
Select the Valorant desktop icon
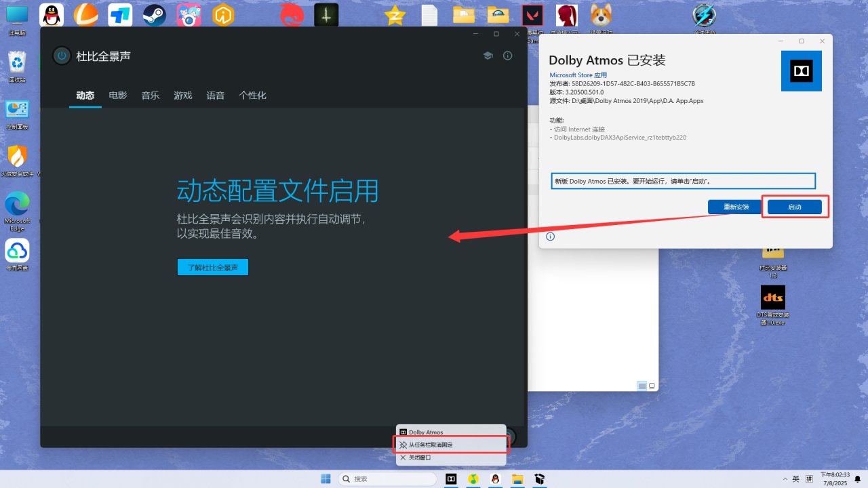point(532,16)
